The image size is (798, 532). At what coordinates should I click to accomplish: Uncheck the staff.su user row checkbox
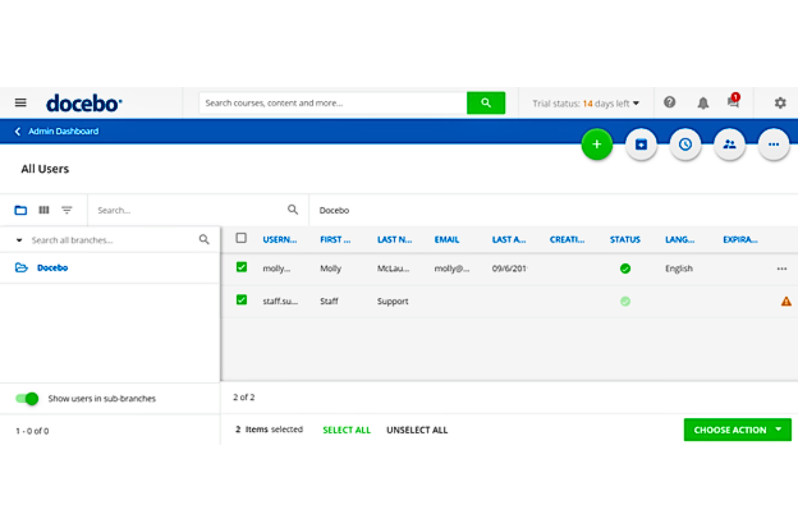point(242,300)
